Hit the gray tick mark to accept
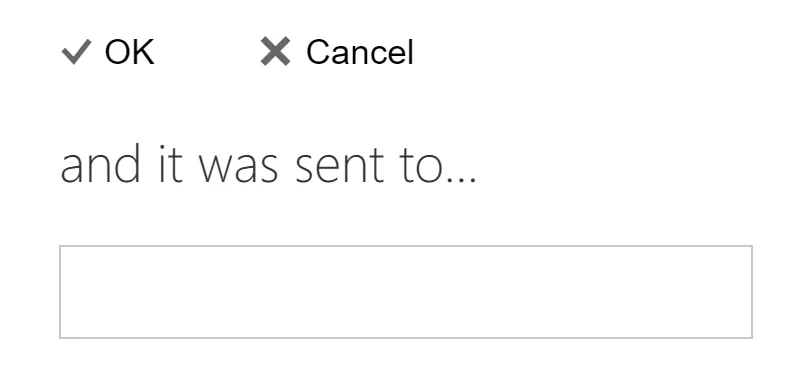This screenshot has height=386, width=804. click(x=76, y=52)
